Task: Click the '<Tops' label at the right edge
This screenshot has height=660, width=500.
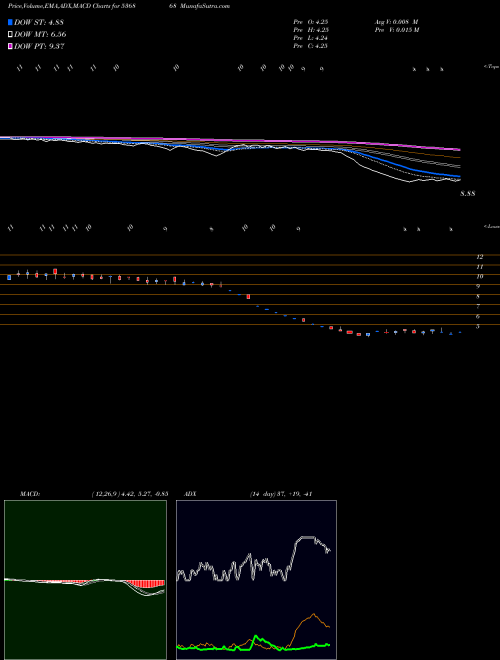Action: point(491,67)
